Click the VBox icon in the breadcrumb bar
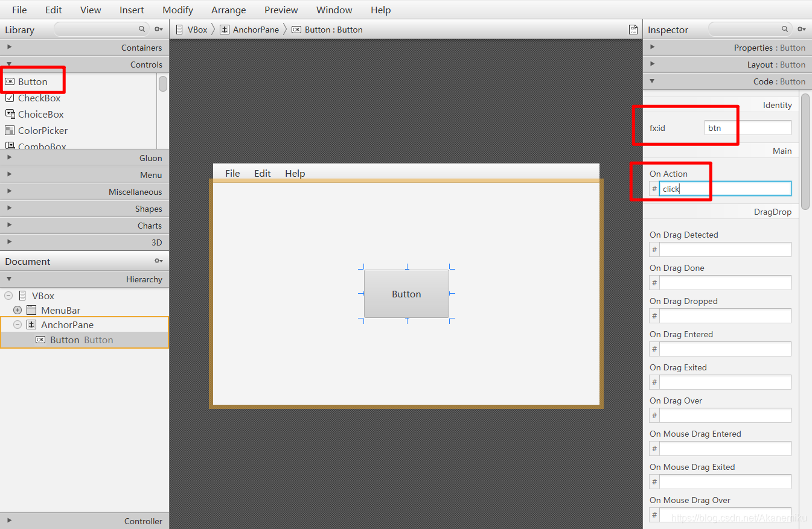 tap(179, 29)
